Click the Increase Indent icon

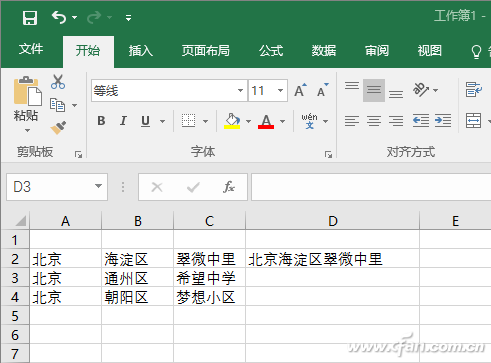point(443,120)
